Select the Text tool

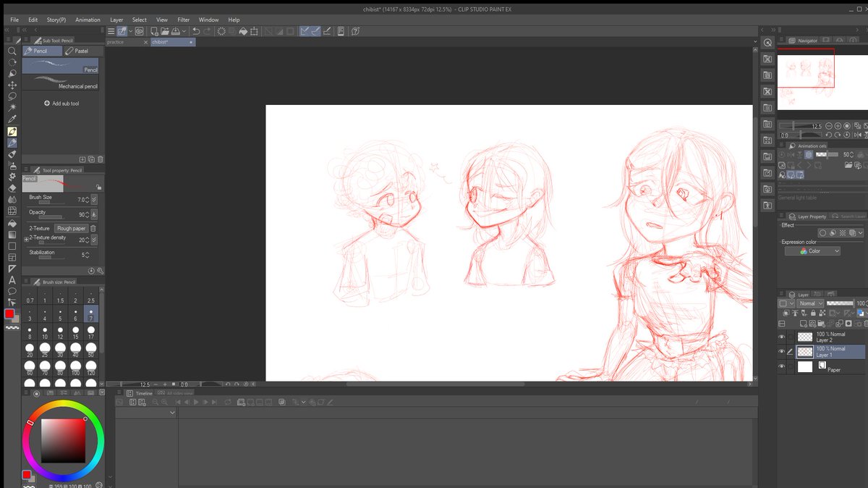[12, 279]
